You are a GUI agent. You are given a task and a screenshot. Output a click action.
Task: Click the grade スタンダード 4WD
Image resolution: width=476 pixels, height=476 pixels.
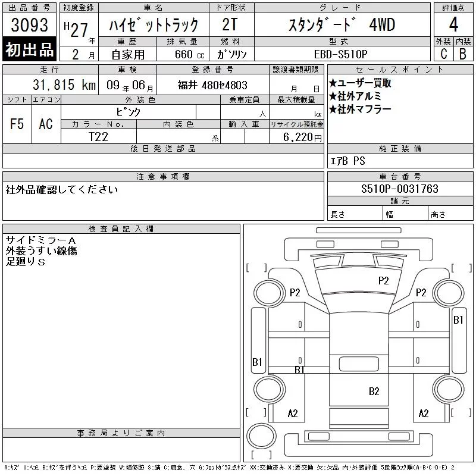click(342, 24)
